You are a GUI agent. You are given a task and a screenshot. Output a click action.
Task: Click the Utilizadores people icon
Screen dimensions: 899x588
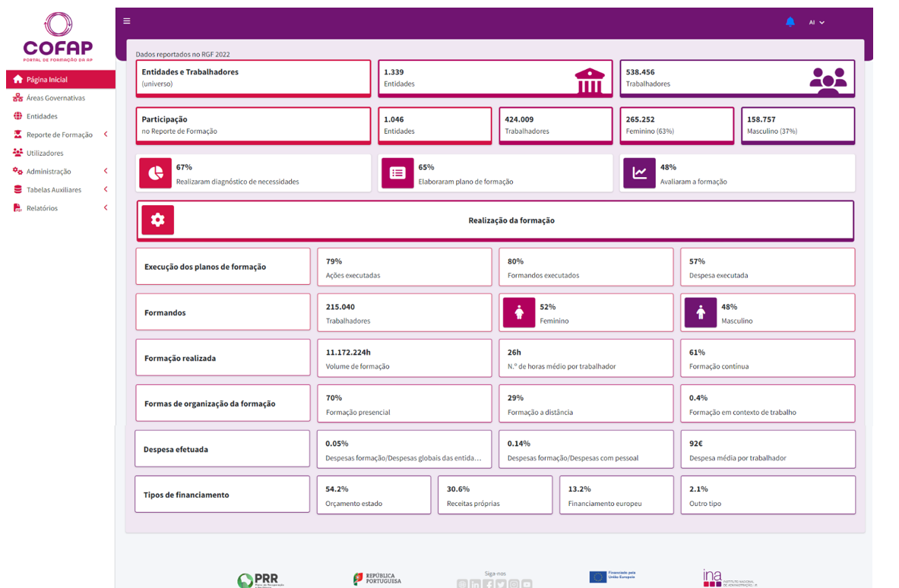tap(17, 153)
